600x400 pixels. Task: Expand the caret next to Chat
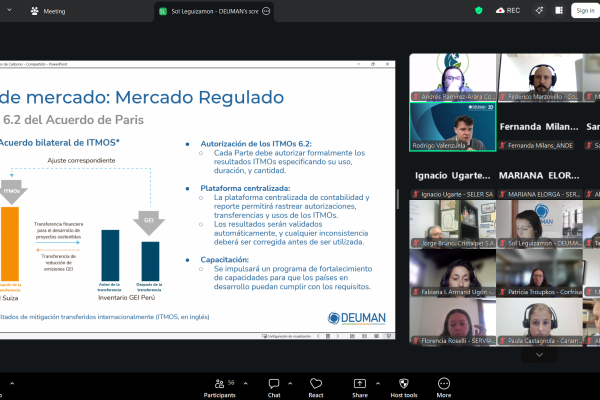(x=290, y=383)
